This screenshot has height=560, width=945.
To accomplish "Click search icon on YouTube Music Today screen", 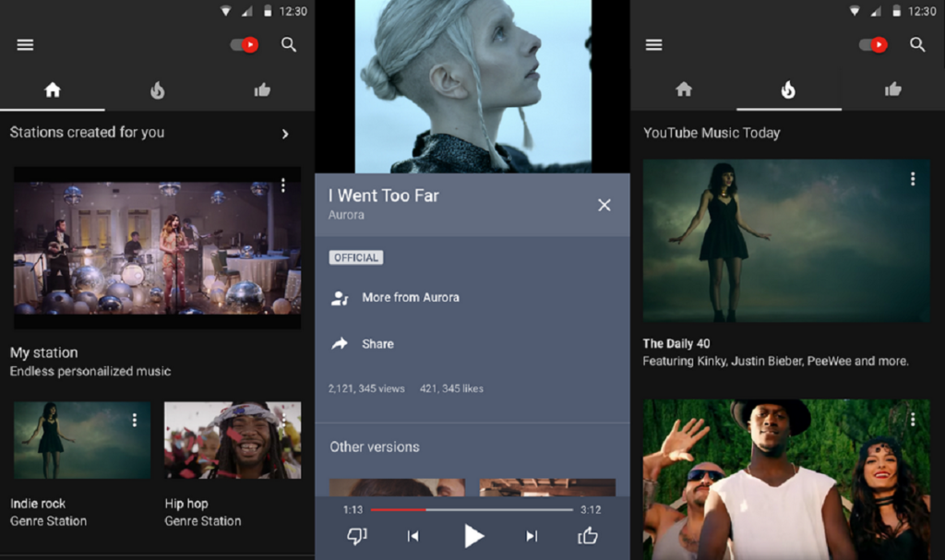I will [x=917, y=44].
